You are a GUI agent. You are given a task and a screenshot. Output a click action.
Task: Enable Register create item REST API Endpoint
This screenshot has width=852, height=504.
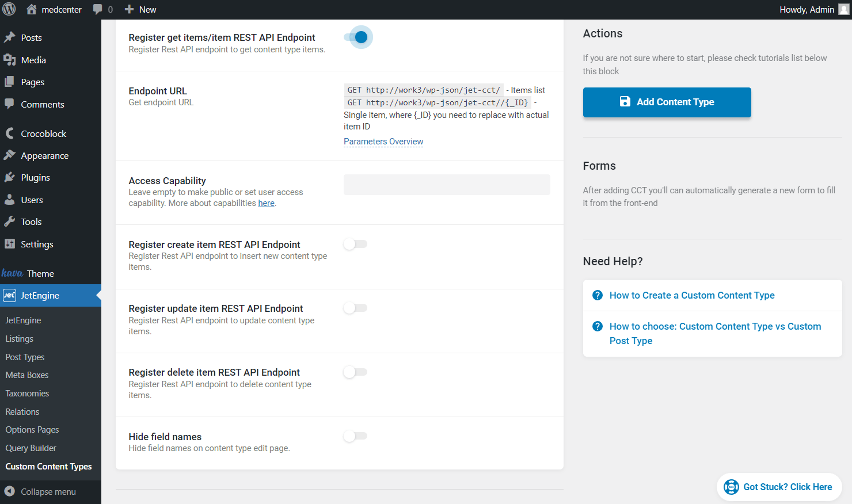click(x=355, y=244)
